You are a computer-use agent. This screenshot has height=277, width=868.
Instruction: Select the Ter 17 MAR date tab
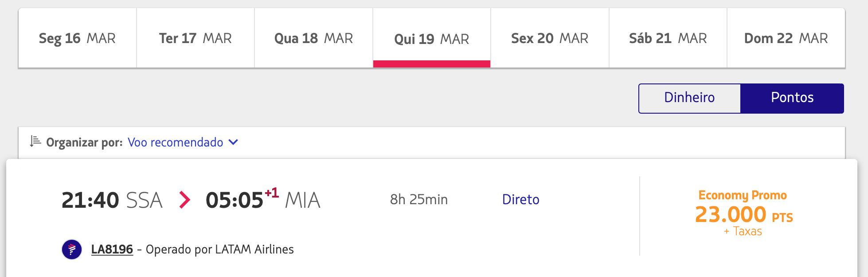[x=195, y=38]
